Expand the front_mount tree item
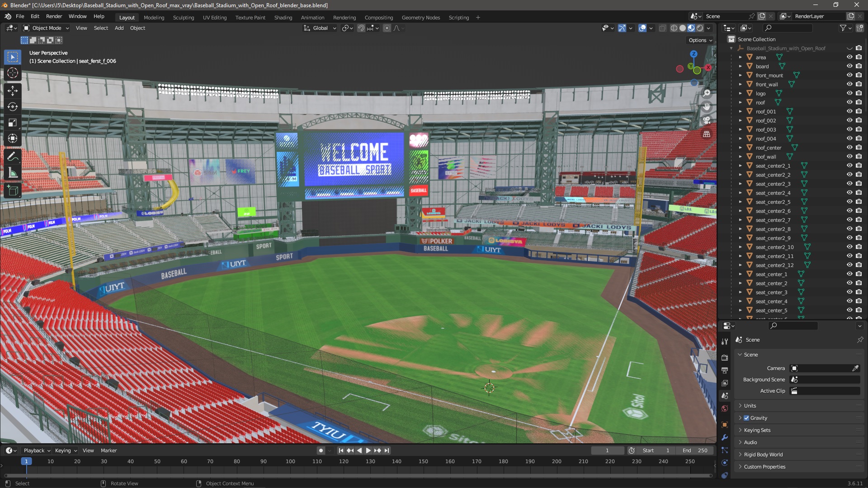 click(x=741, y=75)
